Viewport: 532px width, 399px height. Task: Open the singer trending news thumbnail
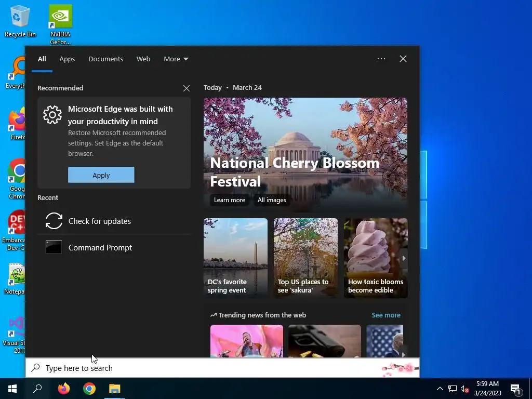pos(247,341)
